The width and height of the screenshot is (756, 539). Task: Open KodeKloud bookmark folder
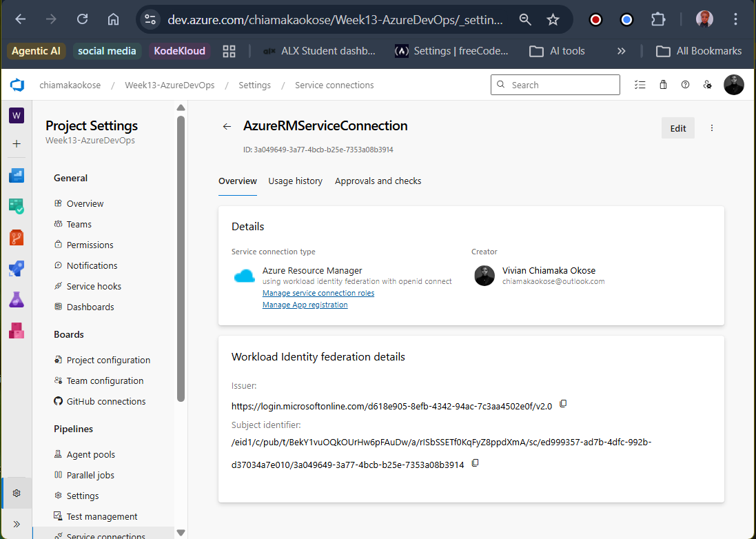179,51
